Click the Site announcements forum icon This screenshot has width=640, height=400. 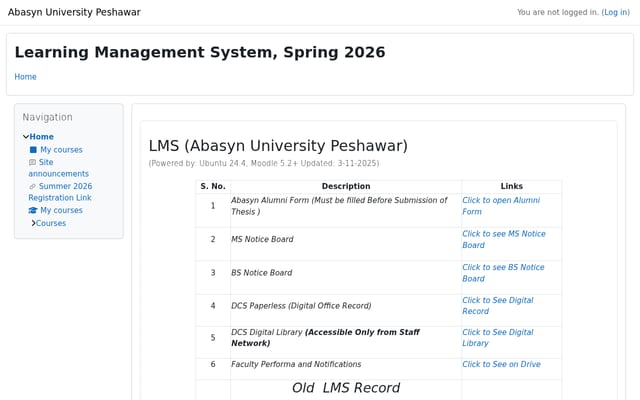click(x=32, y=162)
